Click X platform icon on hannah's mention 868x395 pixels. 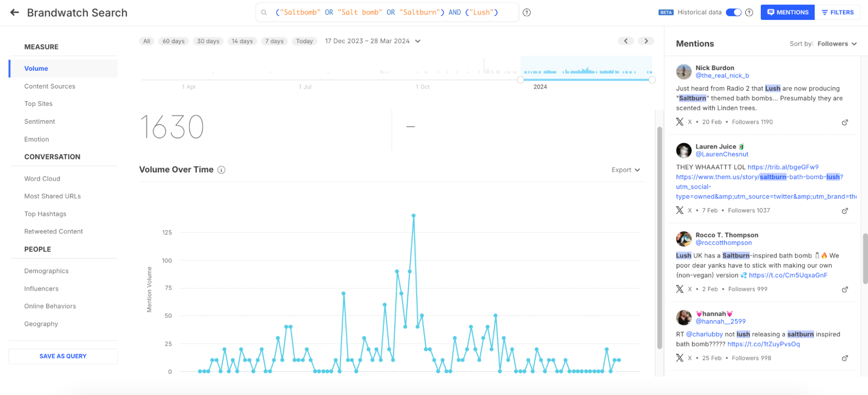680,358
